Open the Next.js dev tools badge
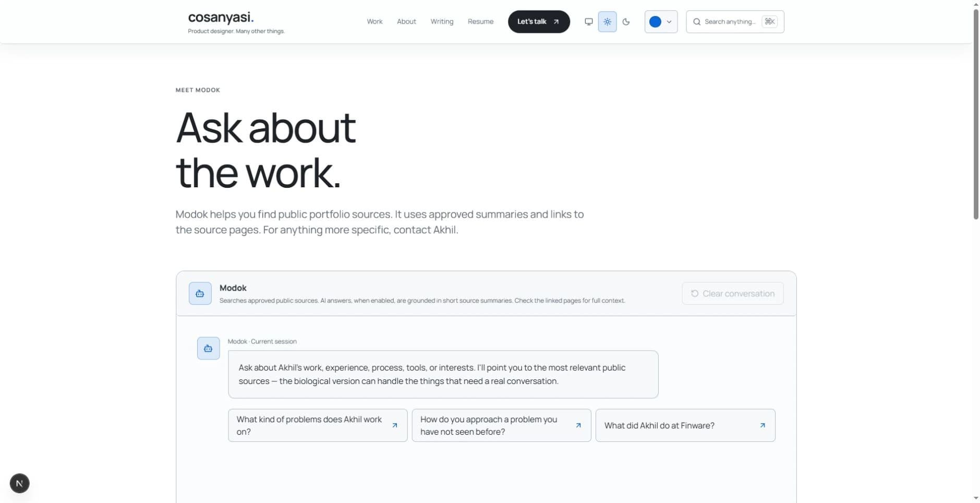 [x=19, y=483]
